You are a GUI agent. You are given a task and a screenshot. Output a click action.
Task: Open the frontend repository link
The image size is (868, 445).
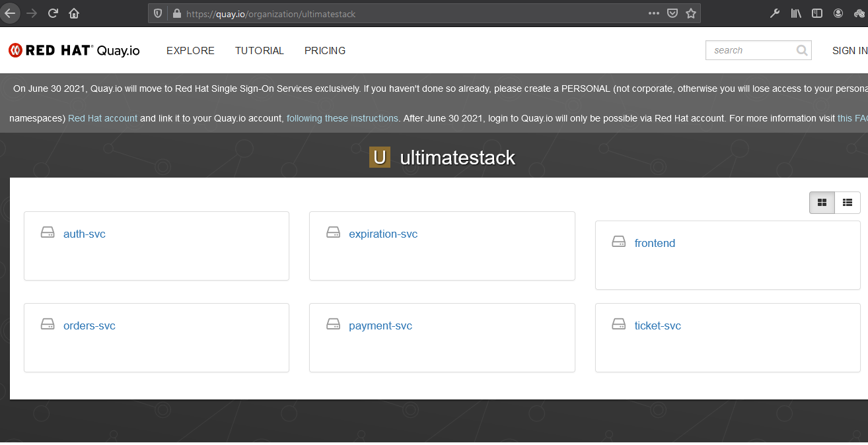pos(655,243)
